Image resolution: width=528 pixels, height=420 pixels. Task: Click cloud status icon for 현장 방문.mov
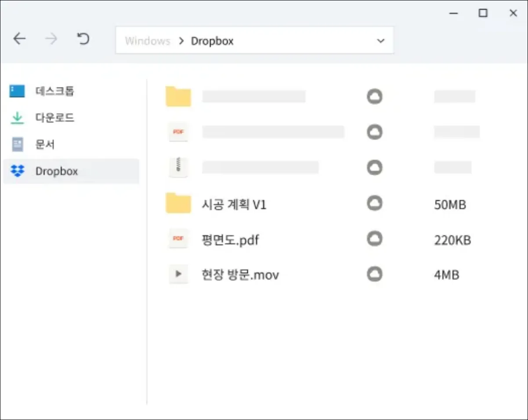[x=375, y=274]
